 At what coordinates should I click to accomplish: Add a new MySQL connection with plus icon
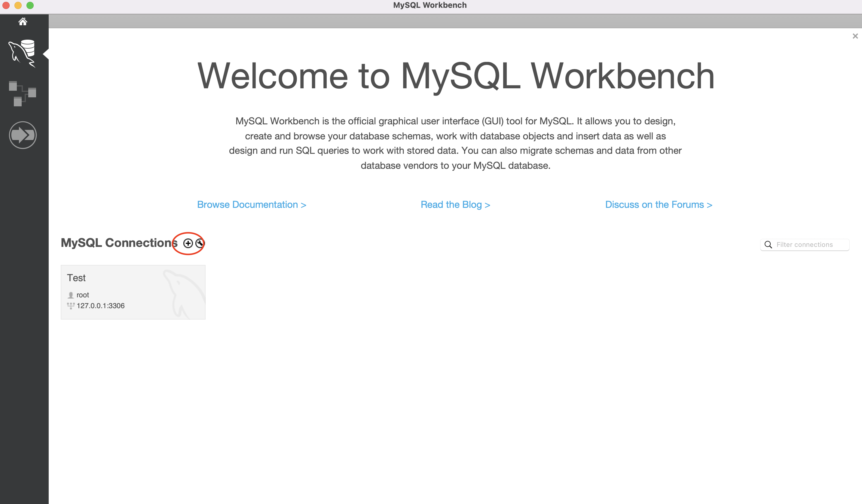[x=188, y=244]
